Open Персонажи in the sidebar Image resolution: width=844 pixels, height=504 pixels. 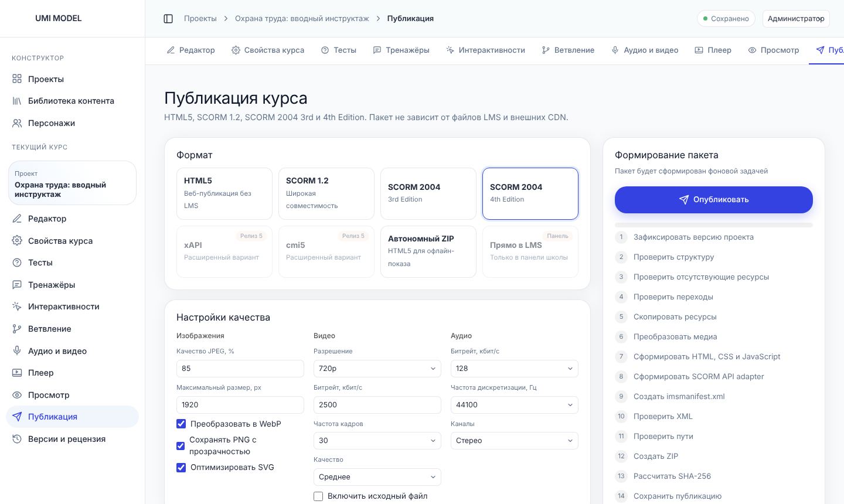[x=72, y=123]
